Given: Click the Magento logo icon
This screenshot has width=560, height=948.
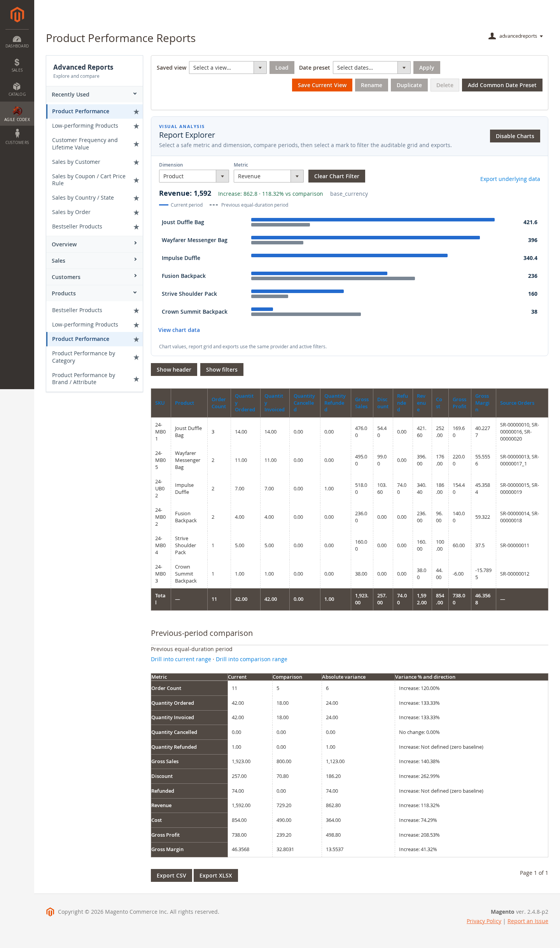Looking at the screenshot, I should click(x=17, y=15).
